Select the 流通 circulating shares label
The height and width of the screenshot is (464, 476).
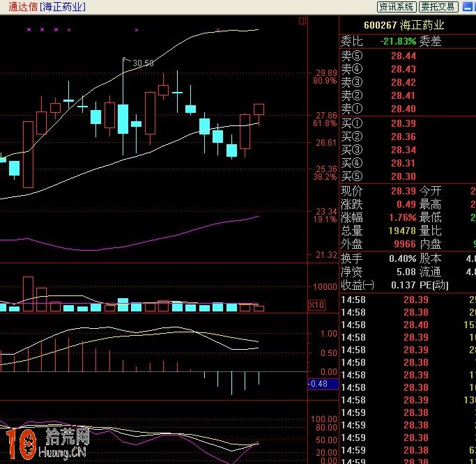430,272
